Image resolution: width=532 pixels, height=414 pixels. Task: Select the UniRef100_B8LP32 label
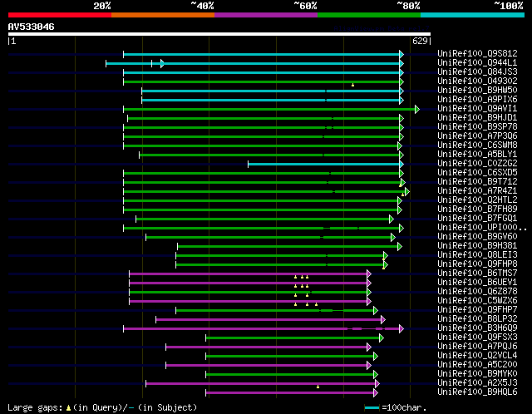pos(477,319)
